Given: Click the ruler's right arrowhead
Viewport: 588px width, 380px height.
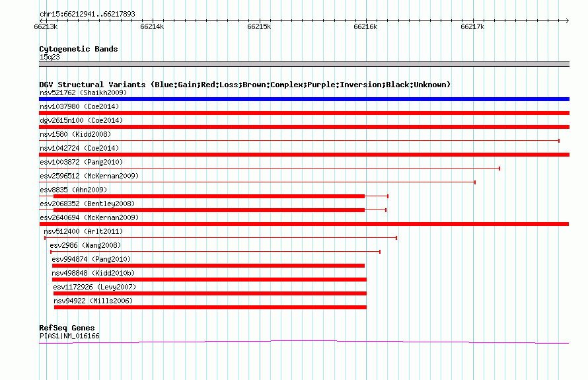Looking at the screenshot, I should [x=568, y=20].
